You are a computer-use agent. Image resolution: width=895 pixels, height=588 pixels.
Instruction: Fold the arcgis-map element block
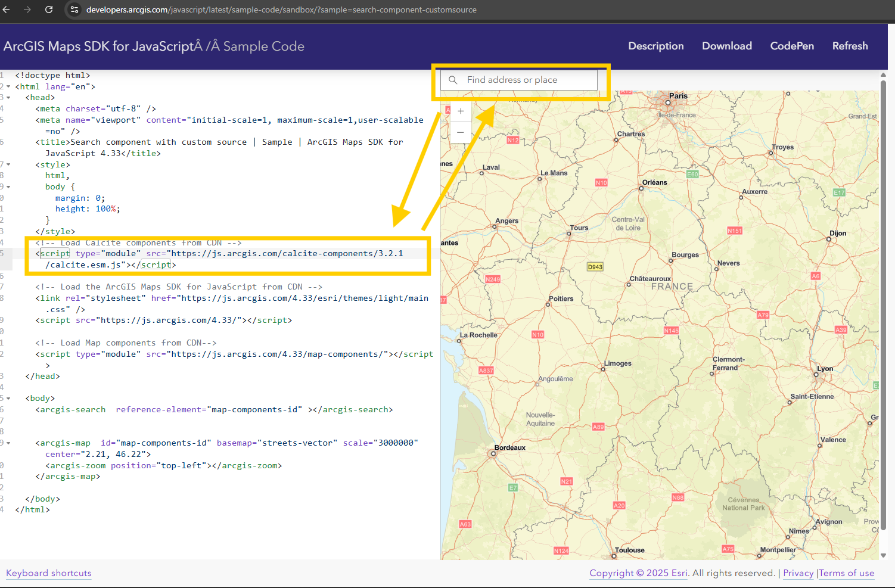(x=8, y=443)
